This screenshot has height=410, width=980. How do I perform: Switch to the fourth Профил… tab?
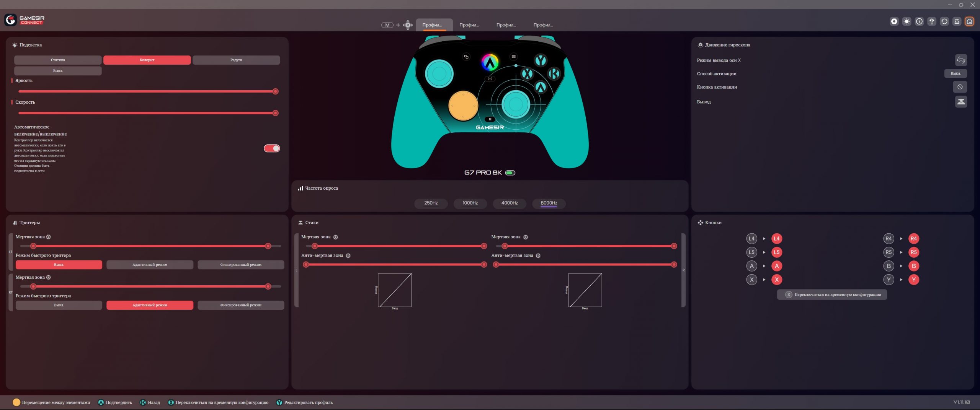(x=543, y=25)
